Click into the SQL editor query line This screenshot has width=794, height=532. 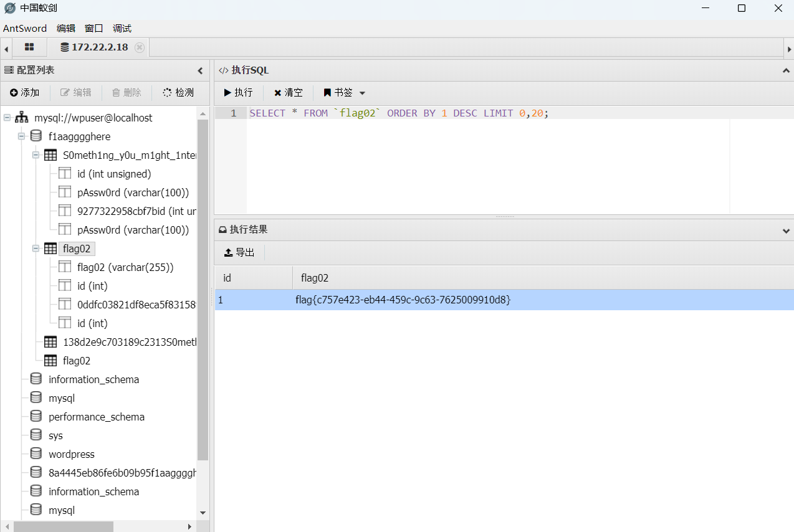tap(399, 113)
